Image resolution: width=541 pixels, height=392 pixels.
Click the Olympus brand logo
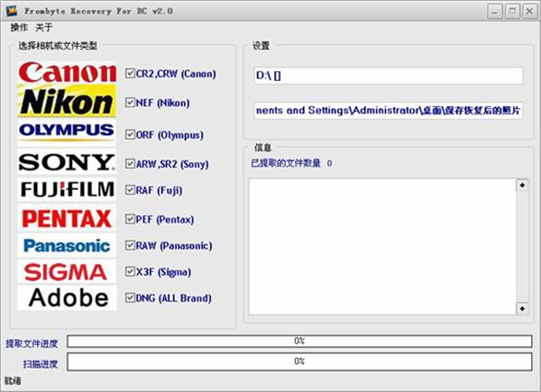(68, 132)
